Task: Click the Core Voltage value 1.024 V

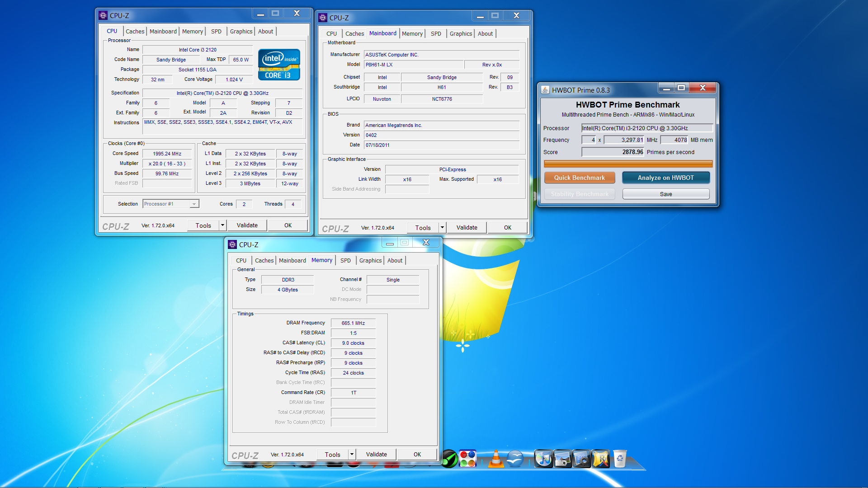Action: (x=234, y=80)
